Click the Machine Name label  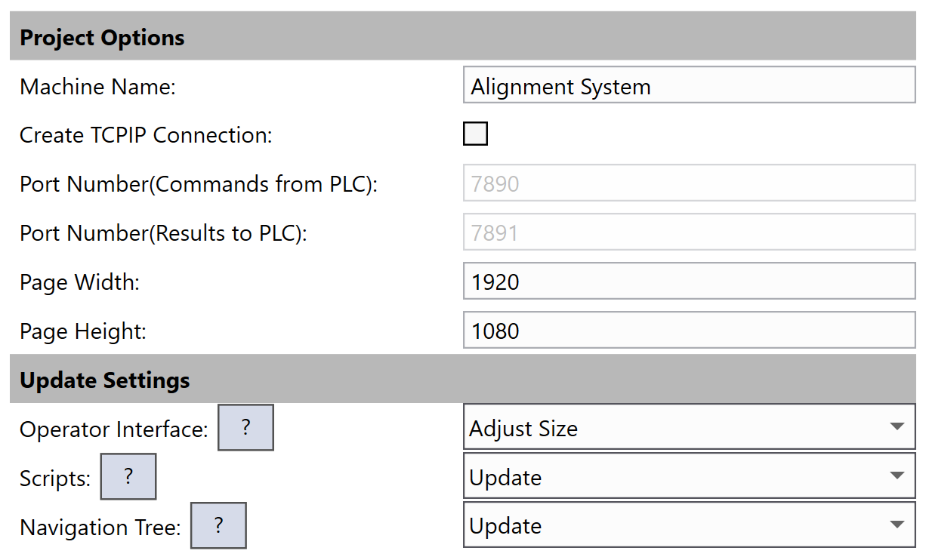point(97,87)
